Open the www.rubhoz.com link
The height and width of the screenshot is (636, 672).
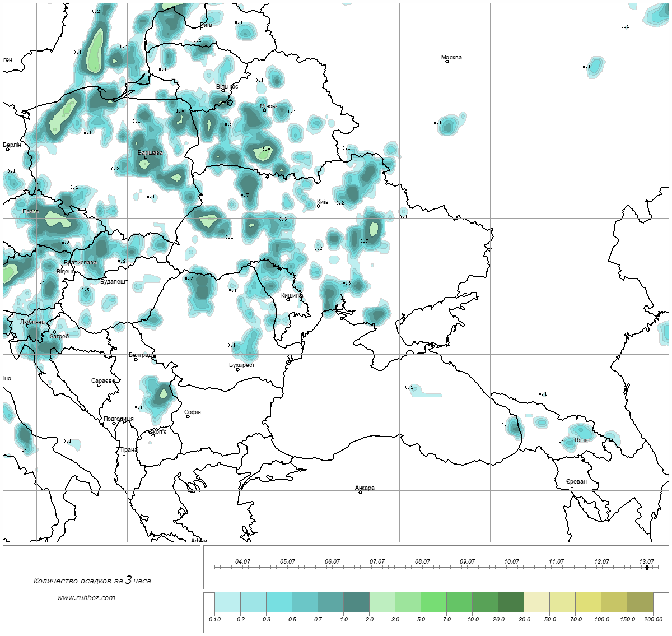[86, 597]
